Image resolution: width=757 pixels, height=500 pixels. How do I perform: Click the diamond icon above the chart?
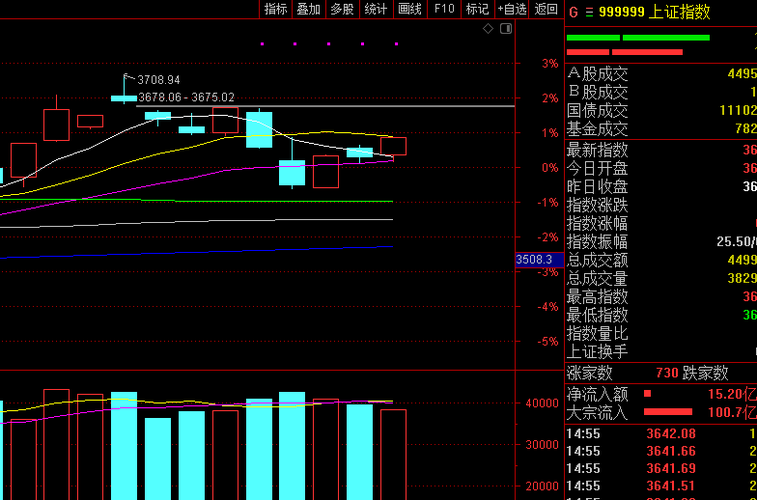[488, 29]
